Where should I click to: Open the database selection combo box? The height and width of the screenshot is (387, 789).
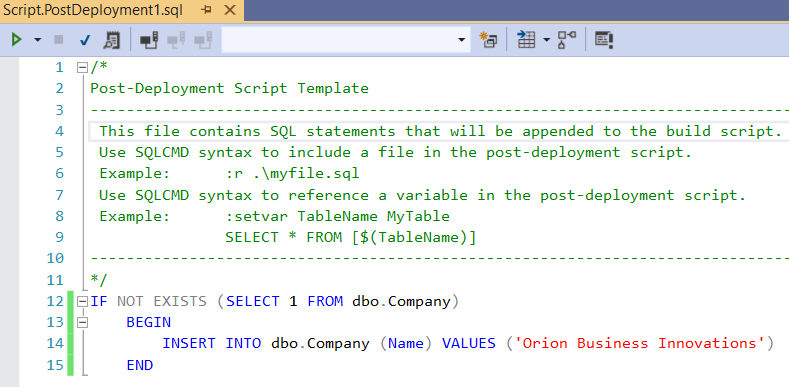346,40
